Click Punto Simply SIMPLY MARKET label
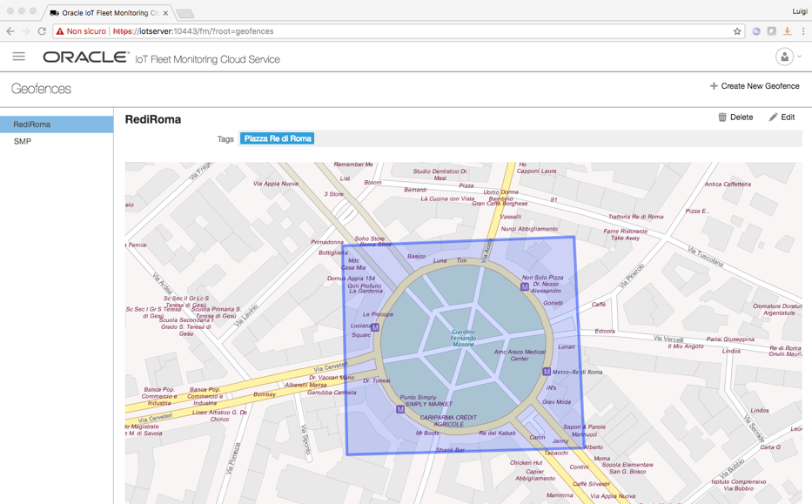Viewport: 812px width, 504px height. pyautogui.click(x=426, y=400)
